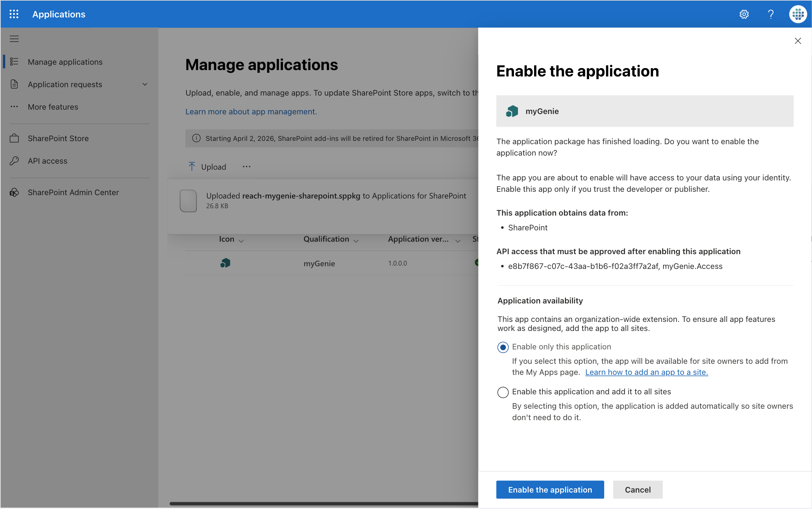Go to Manage applications
This screenshot has height=509, width=812.
tap(65, 62)
